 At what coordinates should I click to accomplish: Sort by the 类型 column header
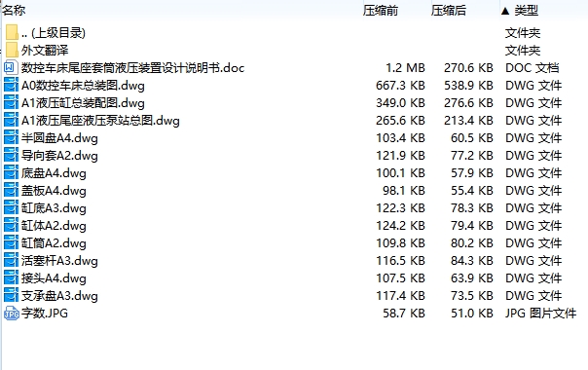coord(526,10)
